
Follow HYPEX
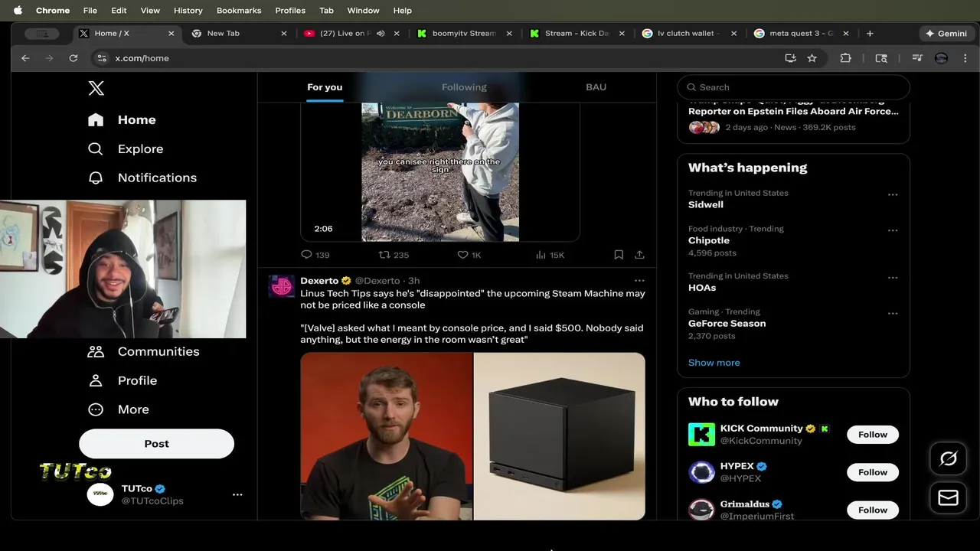873,472
